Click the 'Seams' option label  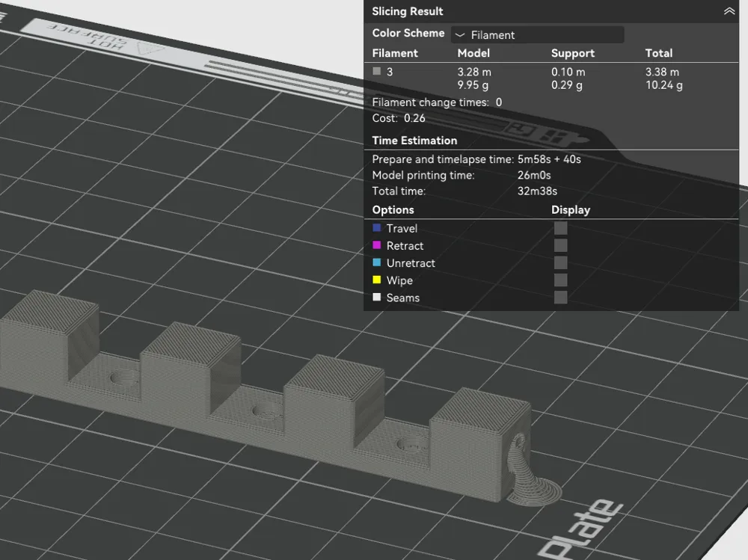click(403, 298)
